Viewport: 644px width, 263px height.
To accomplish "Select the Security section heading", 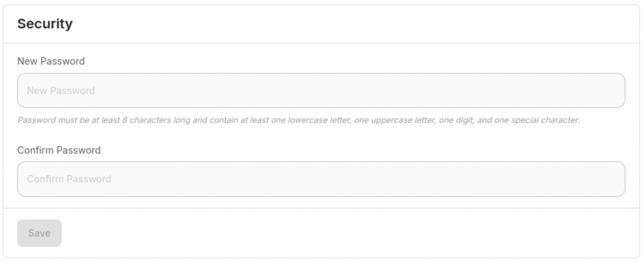I will 45,24.
